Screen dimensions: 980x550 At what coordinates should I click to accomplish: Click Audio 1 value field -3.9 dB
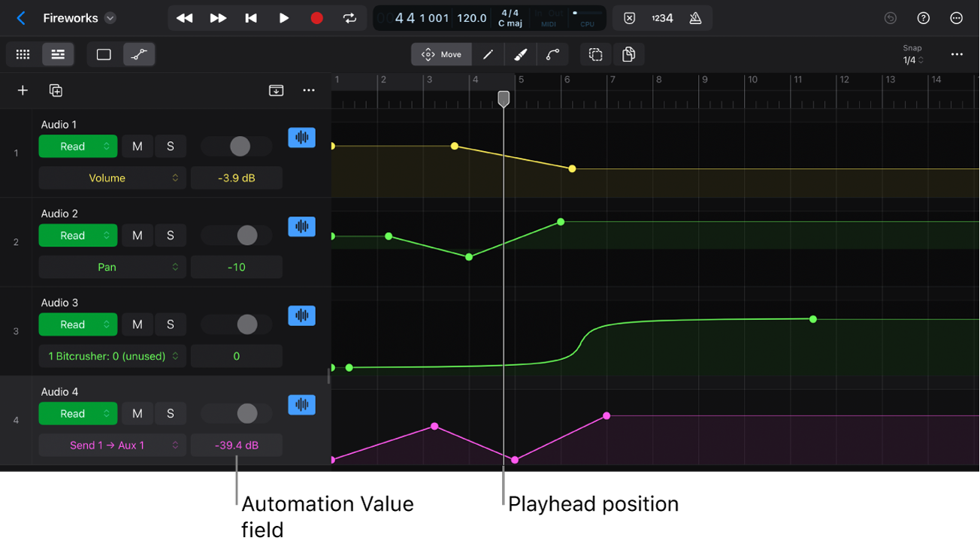[x=237, y=178]
